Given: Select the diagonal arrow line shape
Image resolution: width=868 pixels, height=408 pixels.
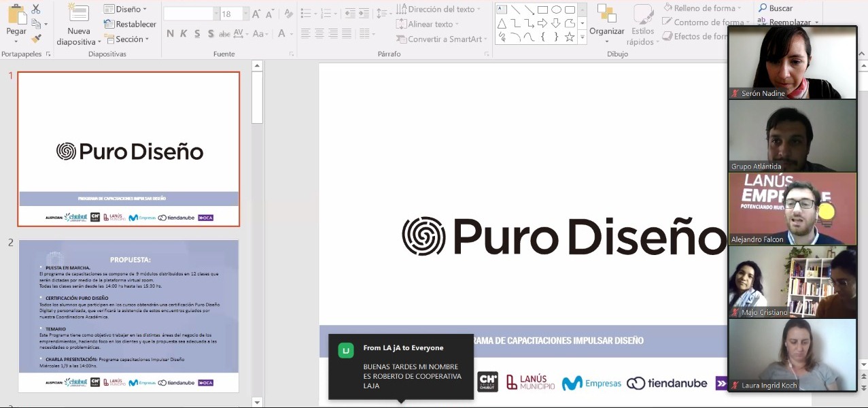Looking at the screenshot, I should [x=529, y=10].
